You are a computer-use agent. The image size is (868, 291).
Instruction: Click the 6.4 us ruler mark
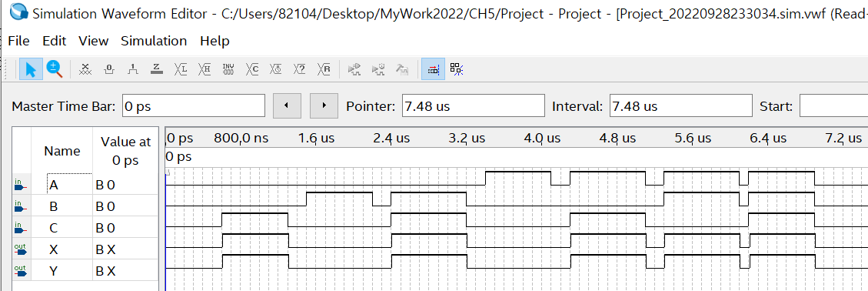coord(768,138)
